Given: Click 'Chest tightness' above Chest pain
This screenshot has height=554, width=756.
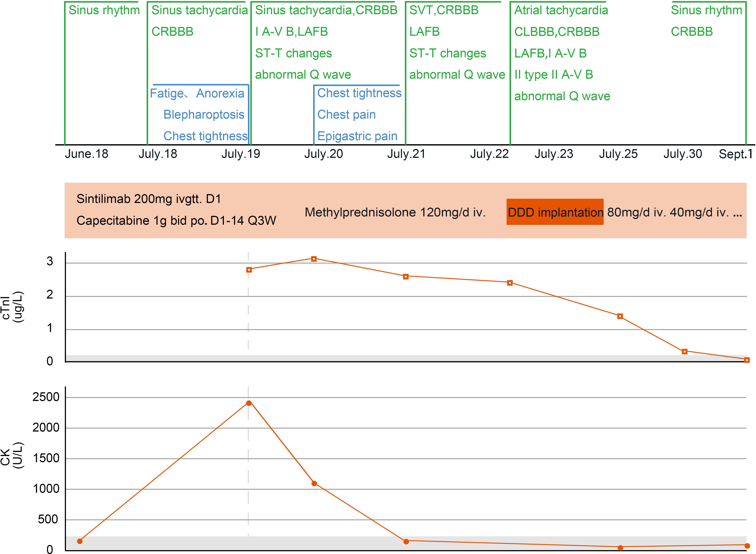Looking at the screenshot, I should click(359, 93).
